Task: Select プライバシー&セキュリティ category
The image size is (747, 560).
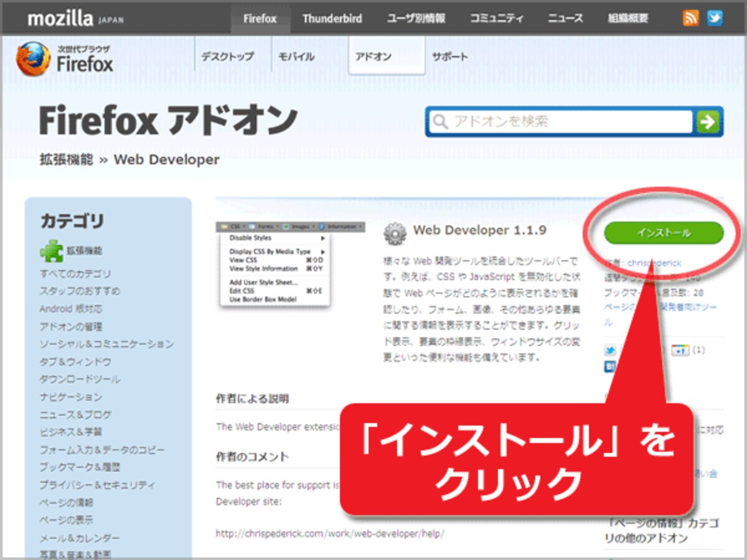Action: coord(98,485)
